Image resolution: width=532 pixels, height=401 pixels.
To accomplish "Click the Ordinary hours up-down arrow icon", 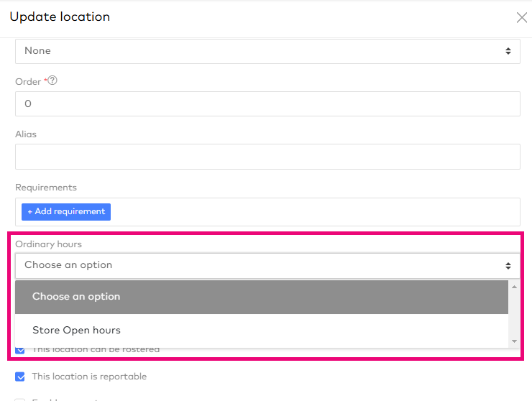I will pos(508,265).
